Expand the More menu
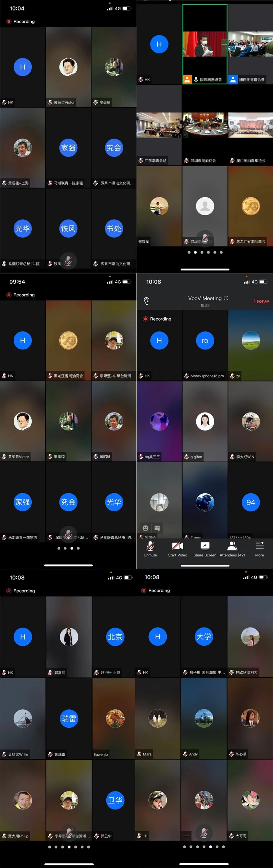This screenshot has width=273, height=868. click(259, 549)
